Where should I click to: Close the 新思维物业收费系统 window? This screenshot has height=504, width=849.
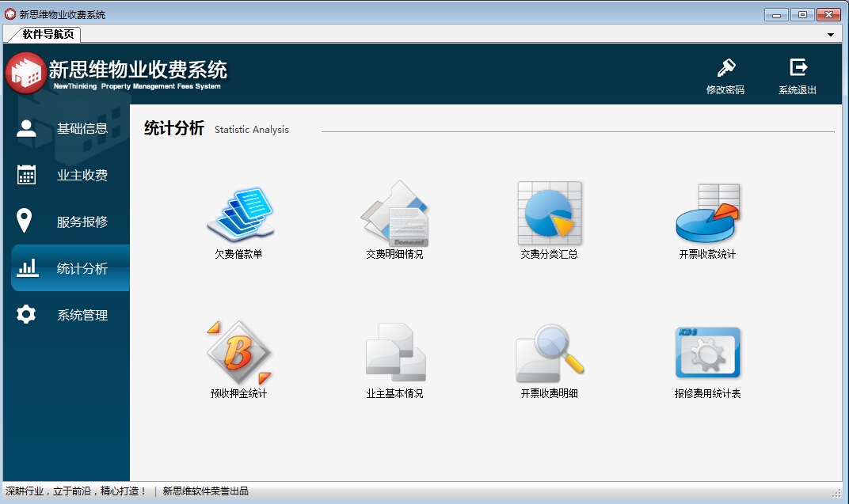828,14
